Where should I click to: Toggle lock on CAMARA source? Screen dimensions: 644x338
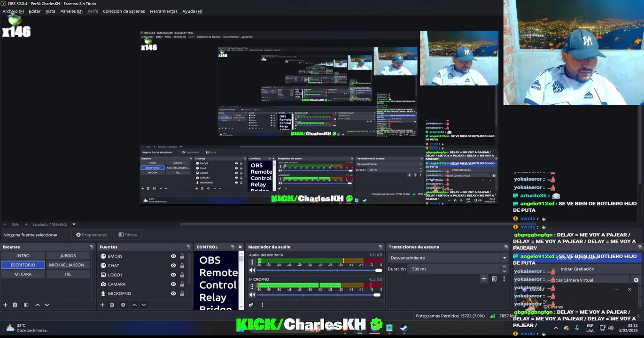pos(182,284)
